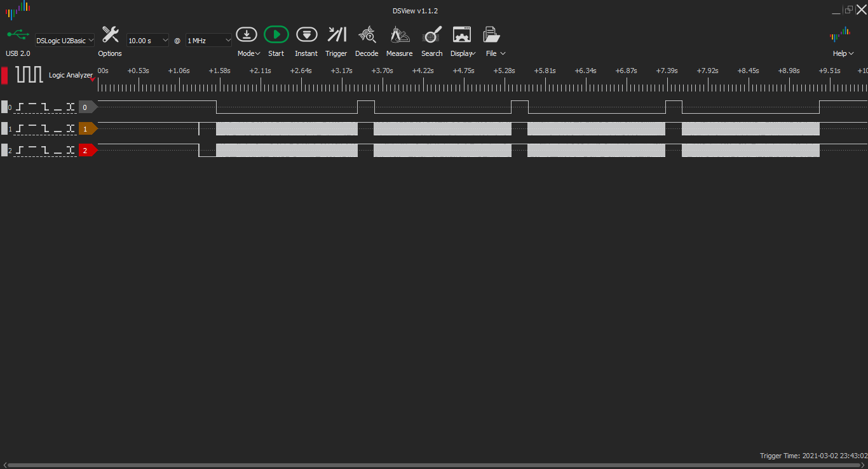Click the +4.75s mark on the time ruler

click(x=463, y=71)
